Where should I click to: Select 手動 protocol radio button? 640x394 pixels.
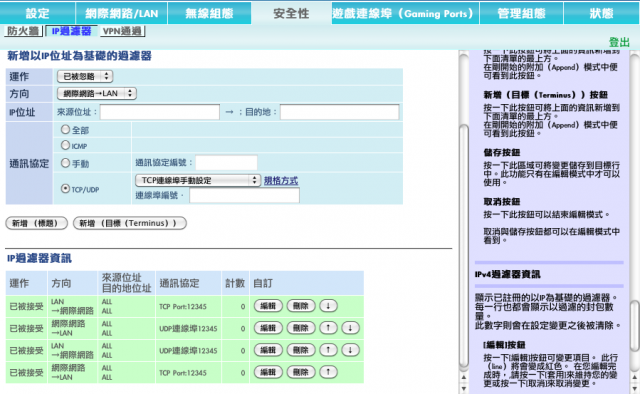click(x=65, y=163)
